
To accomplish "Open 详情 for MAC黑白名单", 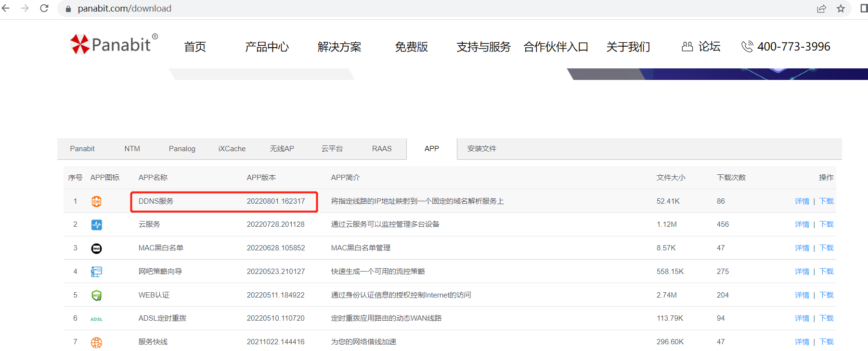I will tap(802, 248).
